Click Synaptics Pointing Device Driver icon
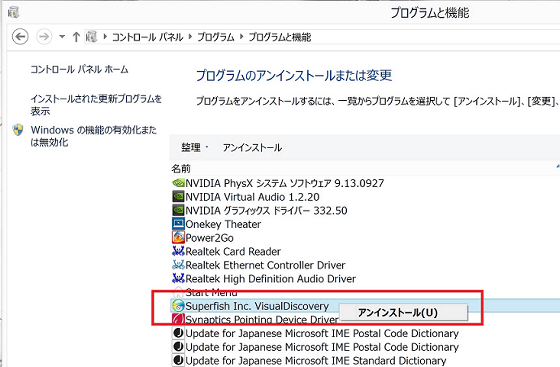The width and height of the screenshot is (560, 367). pos(178,319)
